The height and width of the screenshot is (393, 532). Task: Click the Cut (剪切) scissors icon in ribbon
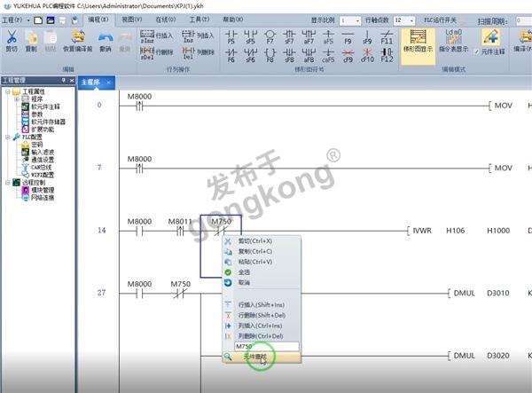12,38
